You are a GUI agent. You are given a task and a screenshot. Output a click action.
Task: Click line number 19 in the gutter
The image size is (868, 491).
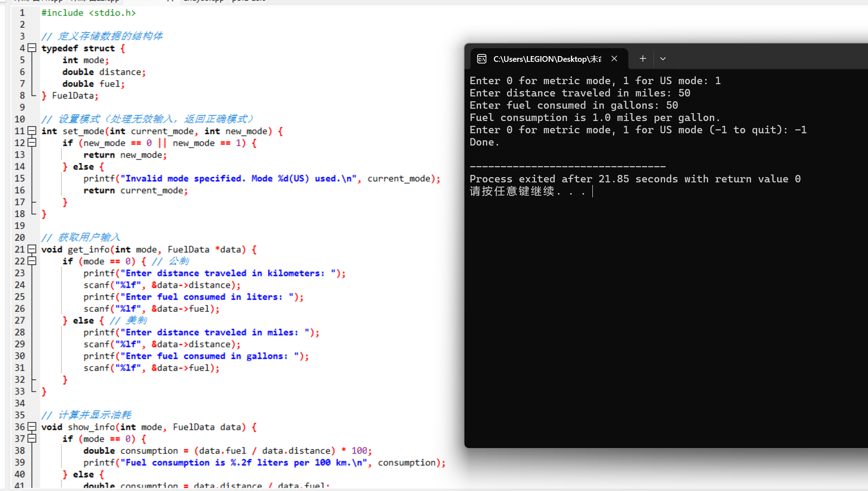(x=20, y=226)
